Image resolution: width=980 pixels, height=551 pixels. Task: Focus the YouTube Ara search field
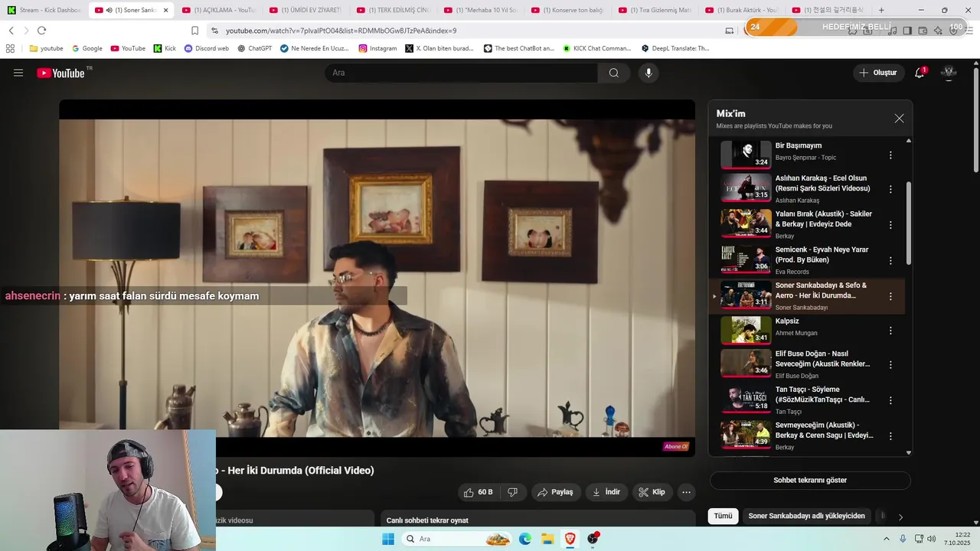[461, 73]
